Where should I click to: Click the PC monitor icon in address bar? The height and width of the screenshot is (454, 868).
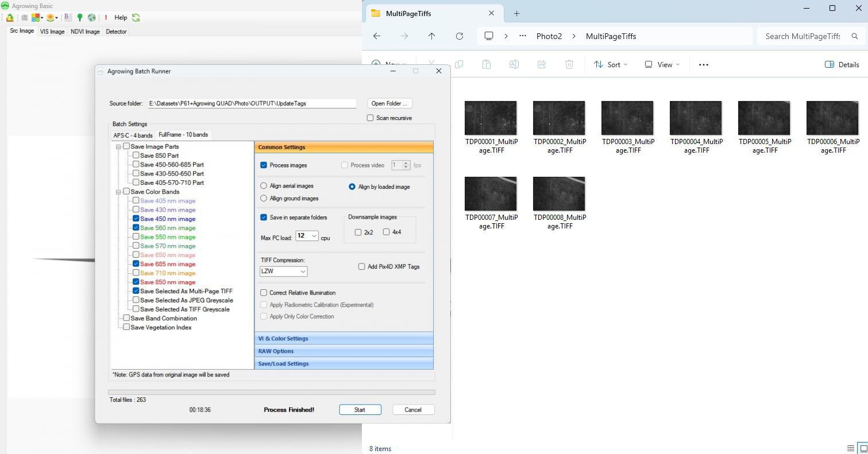tap(489, 36)
